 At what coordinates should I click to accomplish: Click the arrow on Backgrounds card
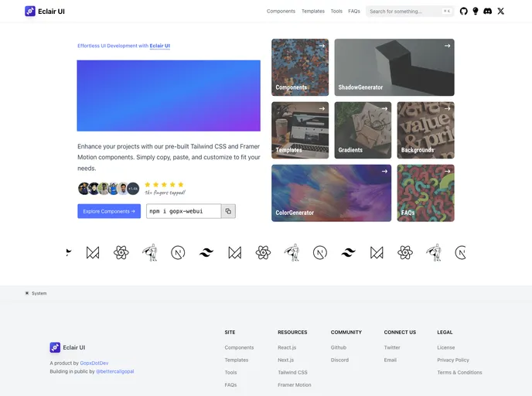click(x=447, y=108)
